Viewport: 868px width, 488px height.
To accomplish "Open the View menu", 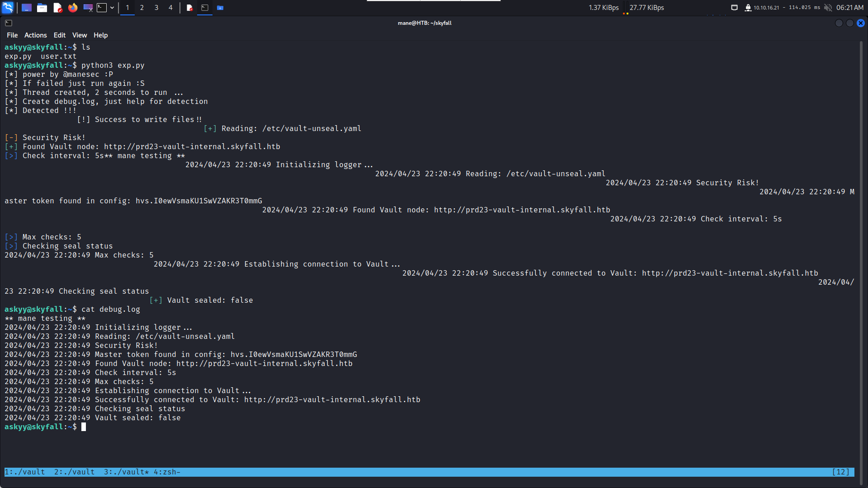I will 80,35.
